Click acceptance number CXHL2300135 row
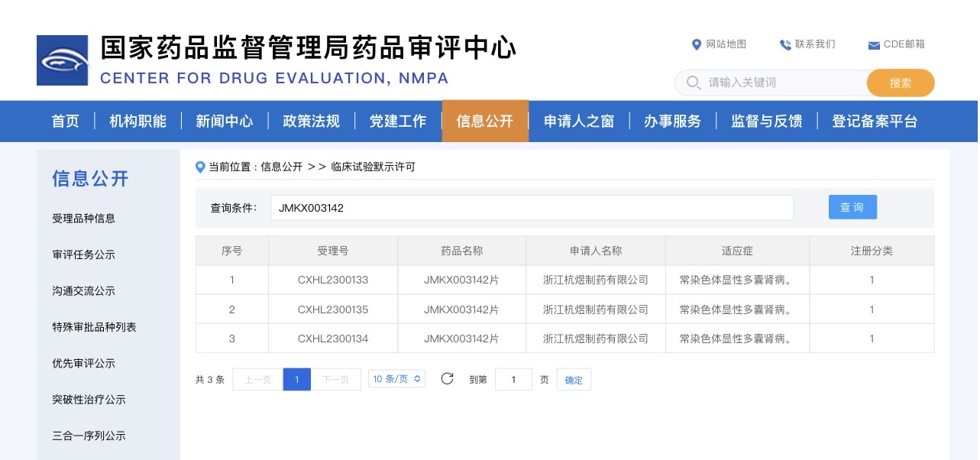Viewport: 980px width, 460px height. click(333, 309)
